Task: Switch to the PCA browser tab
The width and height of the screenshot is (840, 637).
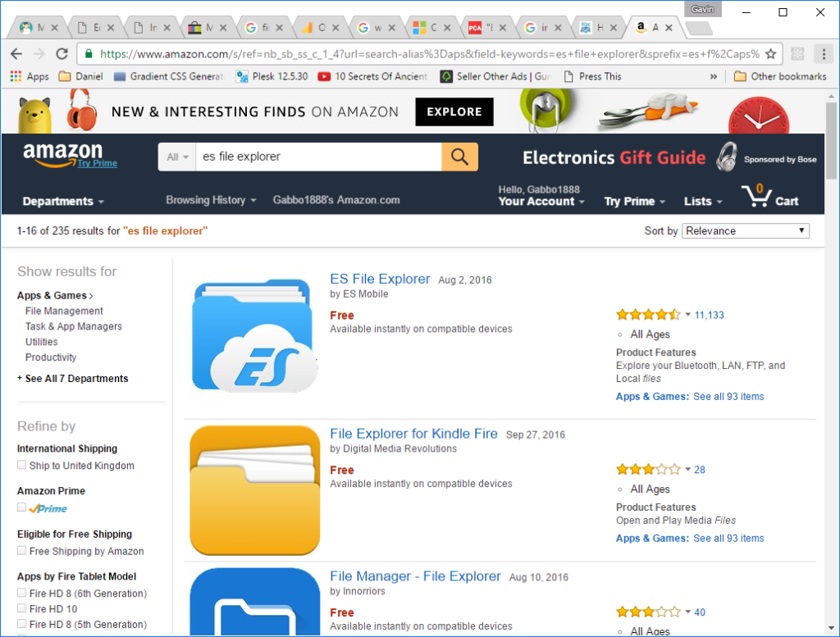Action: [x=486, y=28]
